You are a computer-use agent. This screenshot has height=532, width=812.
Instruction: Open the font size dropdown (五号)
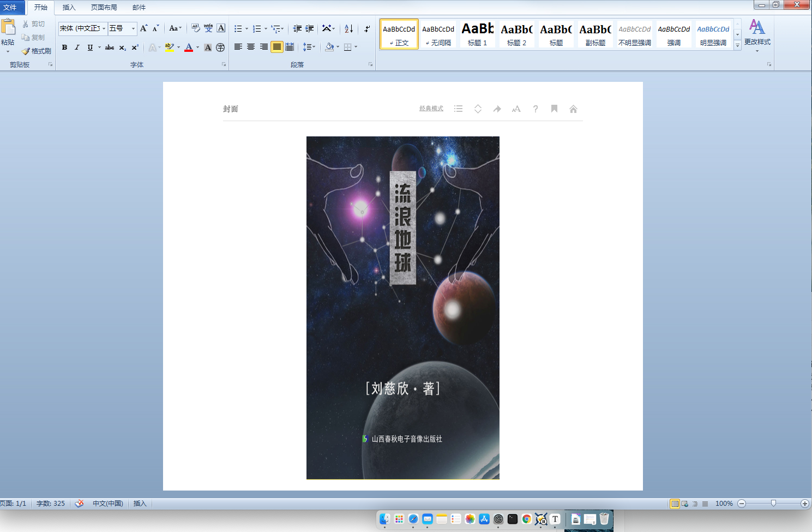pyautogui.click(x=133, y=28)
